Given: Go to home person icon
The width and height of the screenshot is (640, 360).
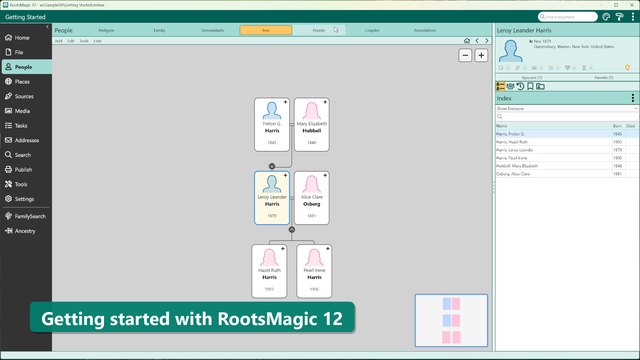Looking at the screenshot, I should click(x=467, y=41).
